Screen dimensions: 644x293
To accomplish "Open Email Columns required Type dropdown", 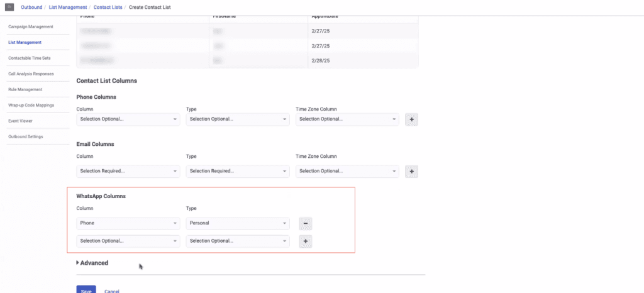I will [238, 171].
